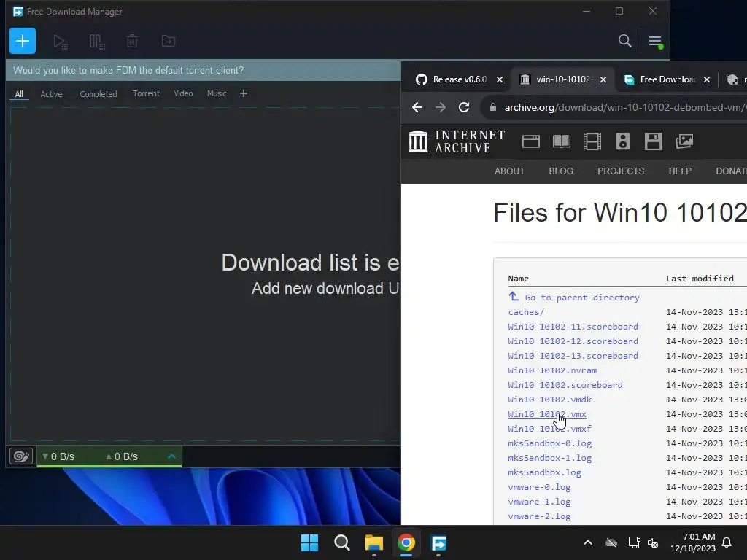
Task: Select the Music filter tab
Action: click(x=217, y=93)
